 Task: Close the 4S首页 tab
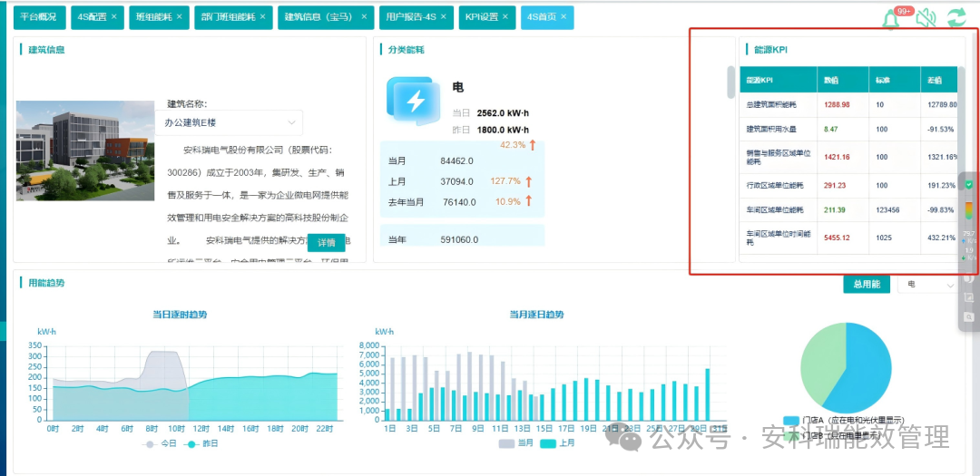point(563,17)
